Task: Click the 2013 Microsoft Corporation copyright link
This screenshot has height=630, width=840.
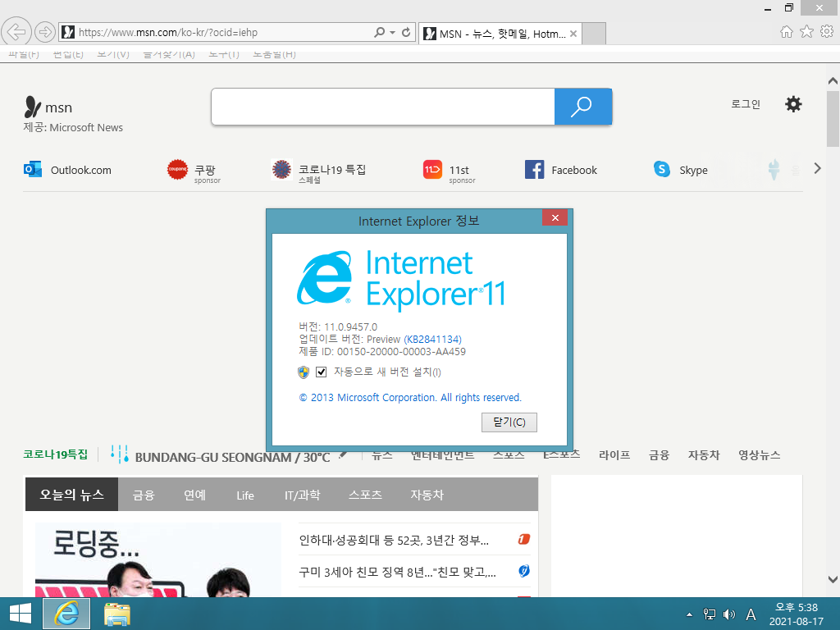Action: 410,398
